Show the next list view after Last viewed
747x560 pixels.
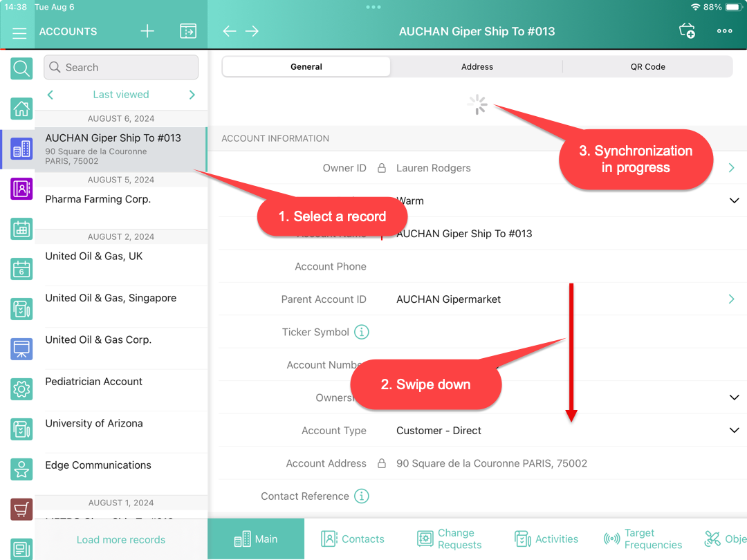coord(192,95)
